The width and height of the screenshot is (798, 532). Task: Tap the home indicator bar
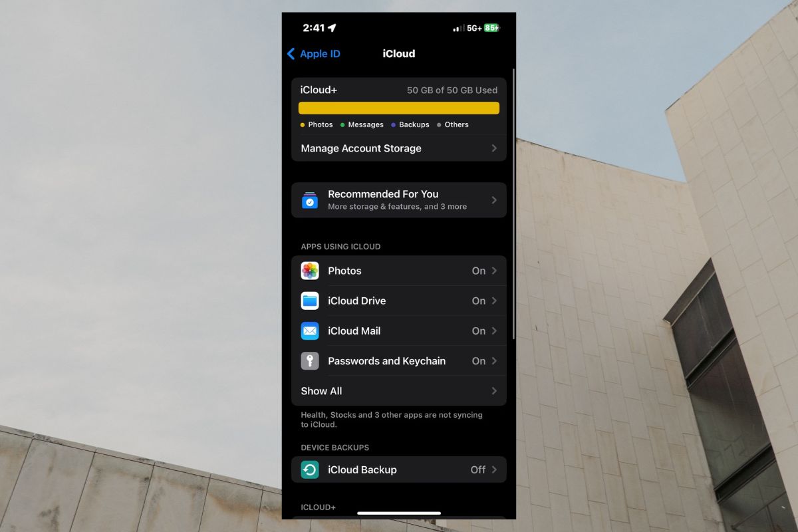pyautogui.click(x=399, y=513)
